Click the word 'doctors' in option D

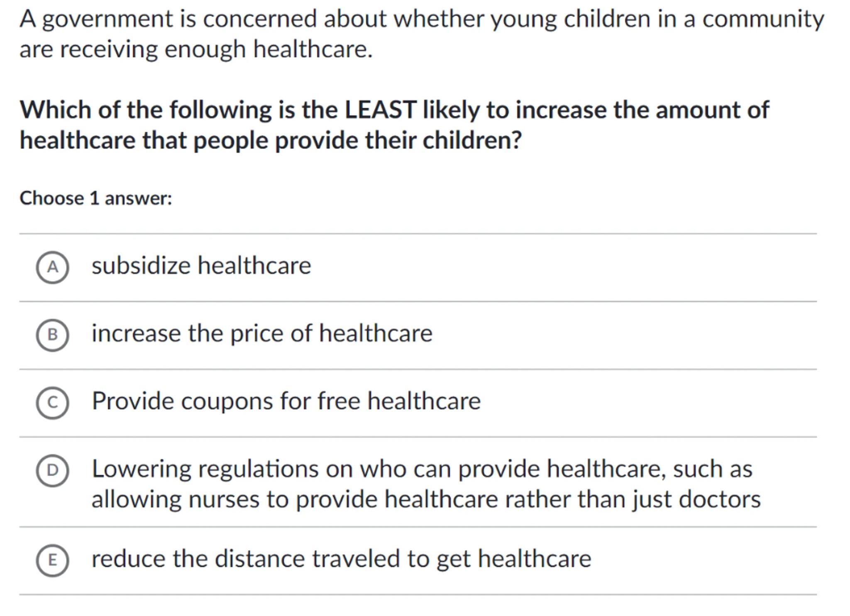coord(719,499)
